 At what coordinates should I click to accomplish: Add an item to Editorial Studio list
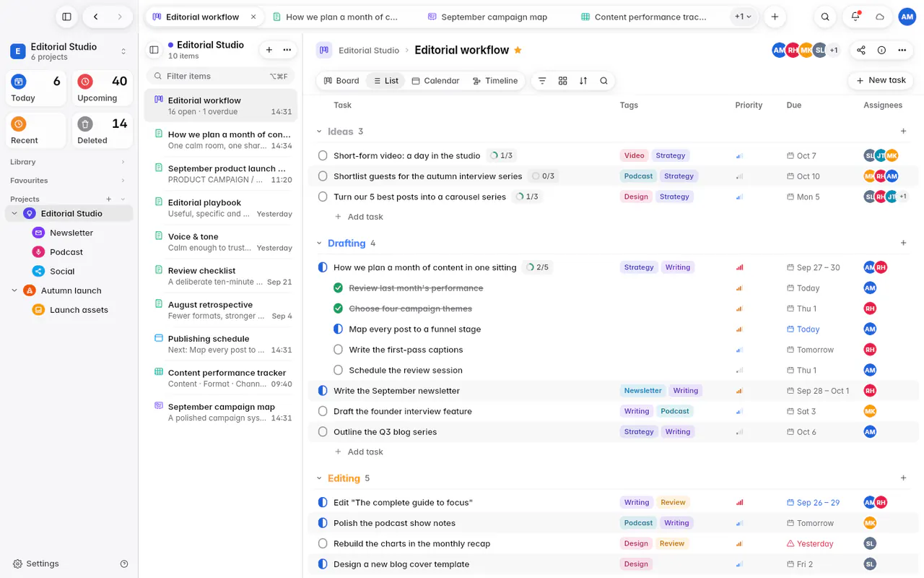point(269,50)
